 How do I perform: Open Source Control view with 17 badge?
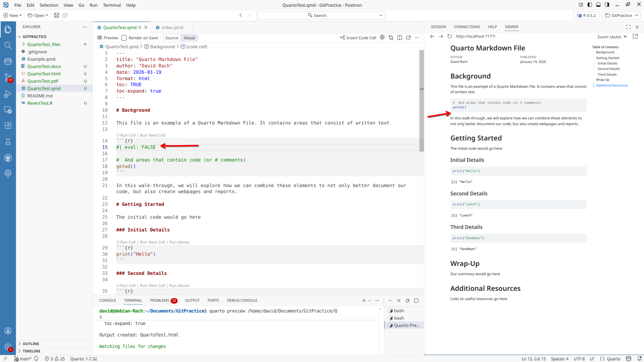click(x=8, y=78)
